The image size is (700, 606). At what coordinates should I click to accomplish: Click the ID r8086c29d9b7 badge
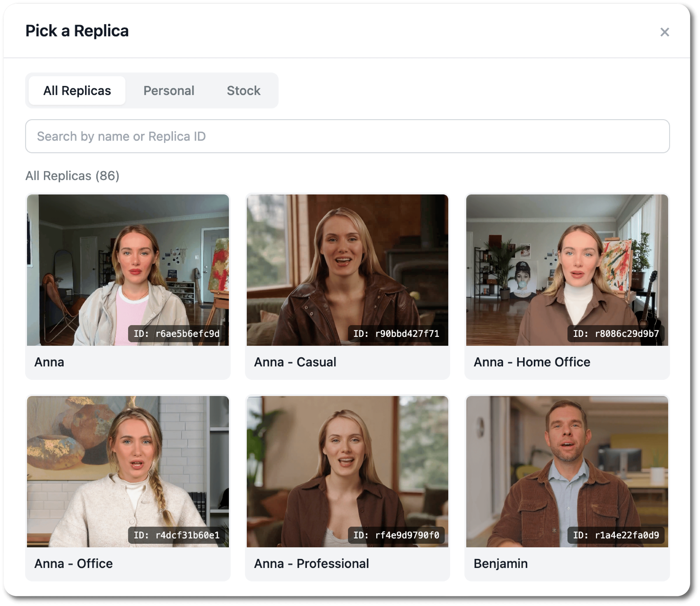(616, 334)
